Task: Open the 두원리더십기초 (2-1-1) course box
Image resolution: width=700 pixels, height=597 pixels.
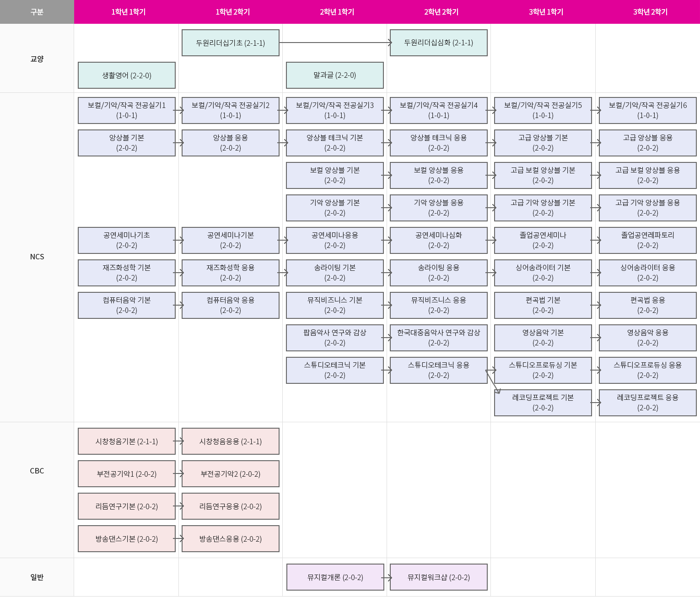Action: (x=231, y=43)
